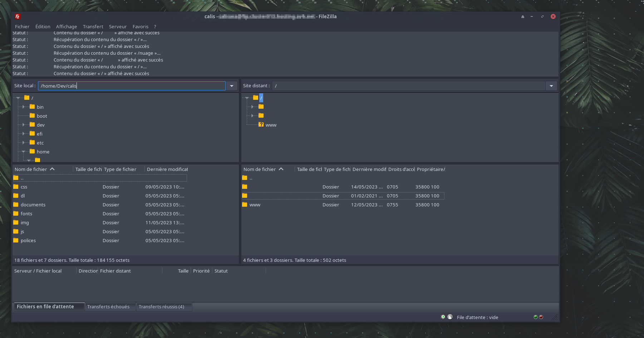Screen dimensions: 644x338
Task: Open the Favoris menu
Action: click(x=140, y=26)
